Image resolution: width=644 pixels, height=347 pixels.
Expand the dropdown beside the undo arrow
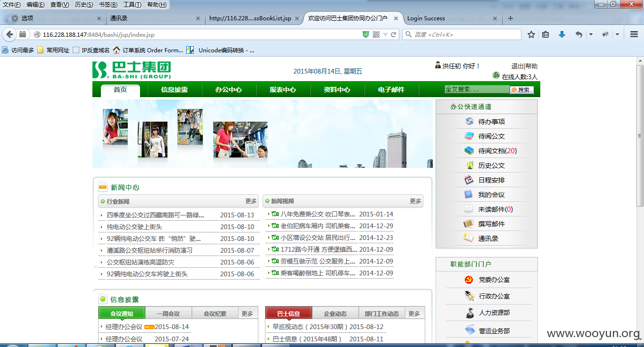pyautogui.click(x=591, y=34)
